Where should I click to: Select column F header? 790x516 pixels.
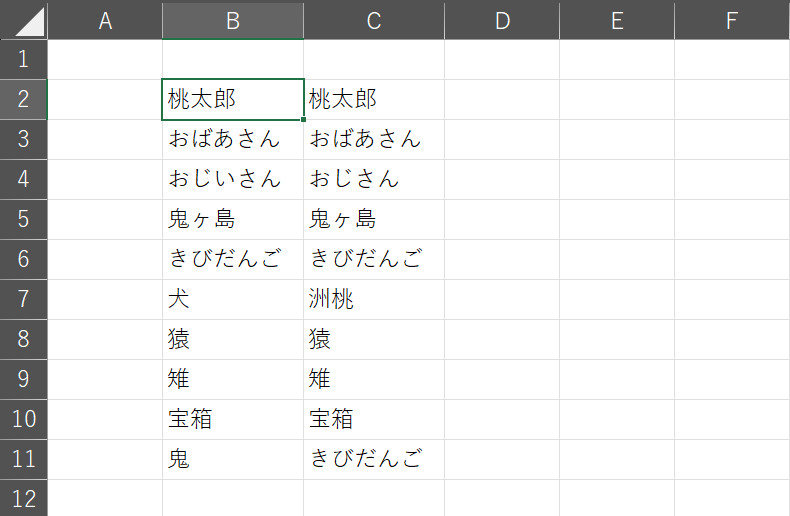[x=732, y=20]
